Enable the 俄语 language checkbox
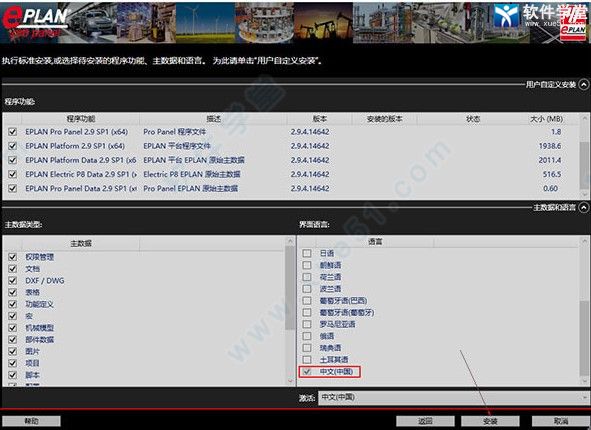This screenshot has width=591, height=430. pyautogui.click(x=307, y=336)
